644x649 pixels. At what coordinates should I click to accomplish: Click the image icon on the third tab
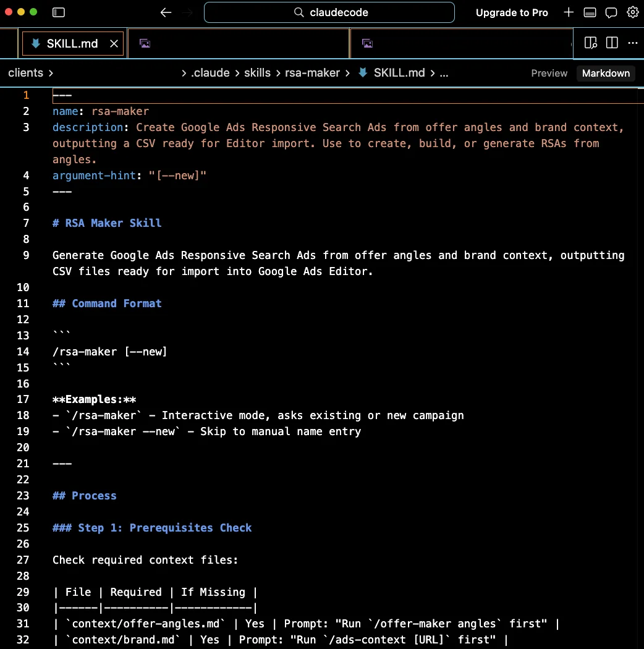click(367, 43)
